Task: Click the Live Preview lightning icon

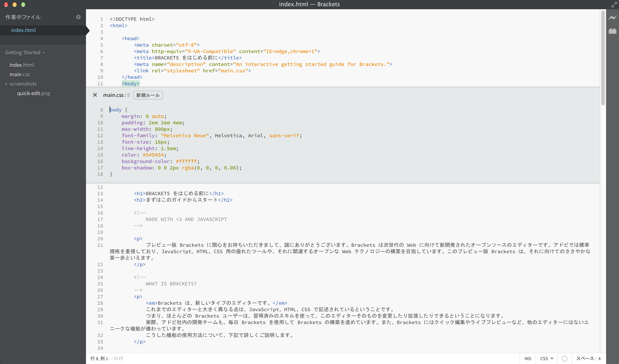Action: coord(612,18)
